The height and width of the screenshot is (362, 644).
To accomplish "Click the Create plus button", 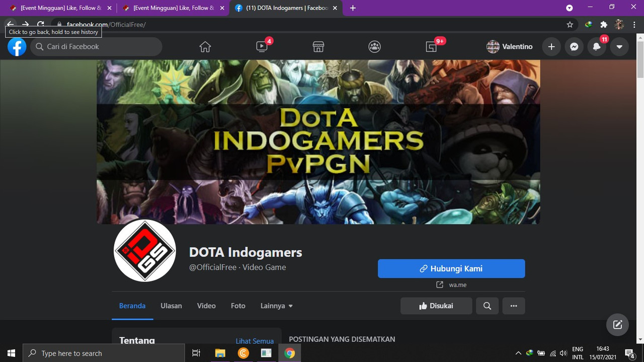I will tap(551, 47).
